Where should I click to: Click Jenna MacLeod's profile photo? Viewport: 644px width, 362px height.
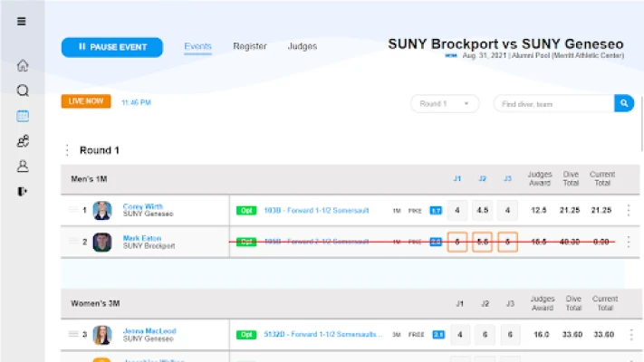click(x=102, y=334)
